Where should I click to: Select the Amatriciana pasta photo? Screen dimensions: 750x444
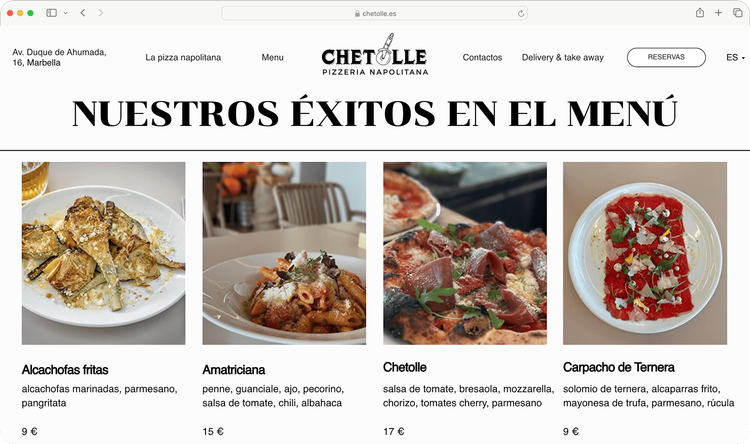coord(284,253)
